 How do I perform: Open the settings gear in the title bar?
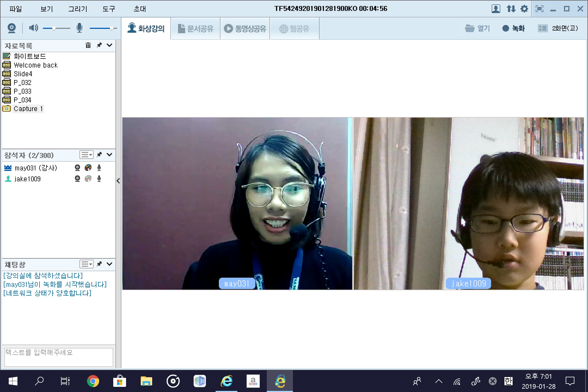[524, 9]
